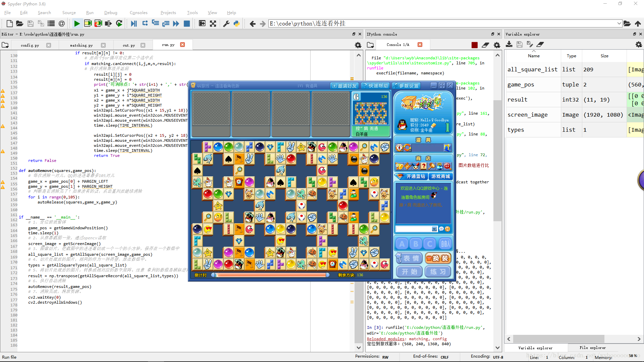The image size is (644, 362).
Task: Import data in Variable explorer
Action: [x=509, y=44]
